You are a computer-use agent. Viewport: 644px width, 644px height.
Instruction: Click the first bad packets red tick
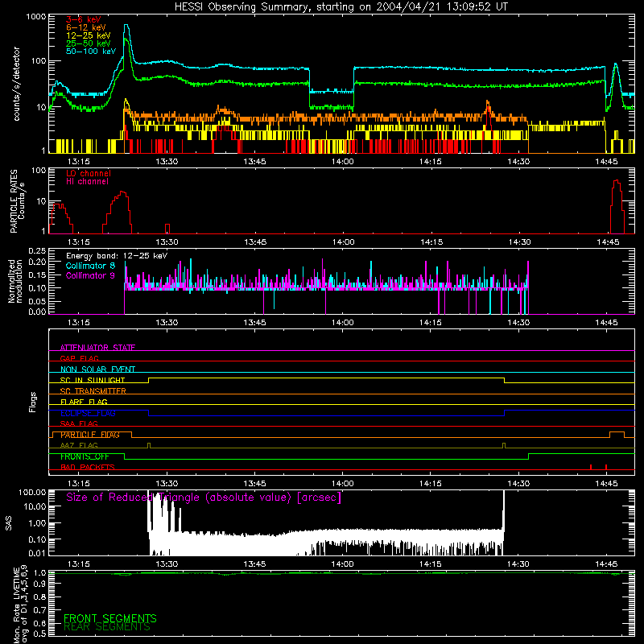click(x=591, y=467)
